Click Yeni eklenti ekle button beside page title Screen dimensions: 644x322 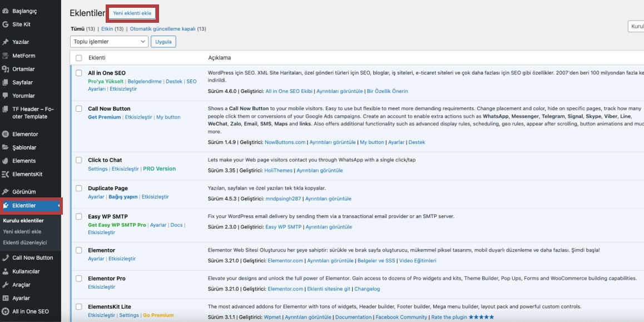[132, 13]
